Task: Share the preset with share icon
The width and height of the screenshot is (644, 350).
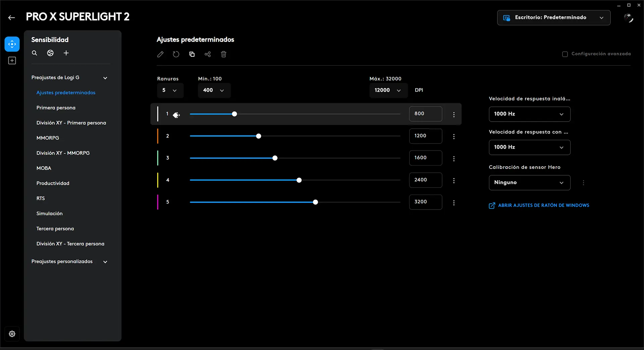Action: pyautogui.click(x=208, y=54)
